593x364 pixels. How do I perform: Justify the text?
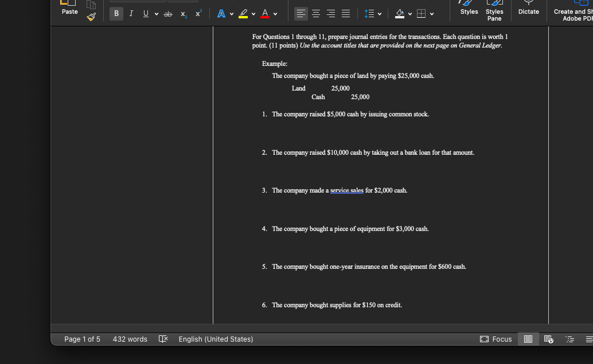pos(346,14)
